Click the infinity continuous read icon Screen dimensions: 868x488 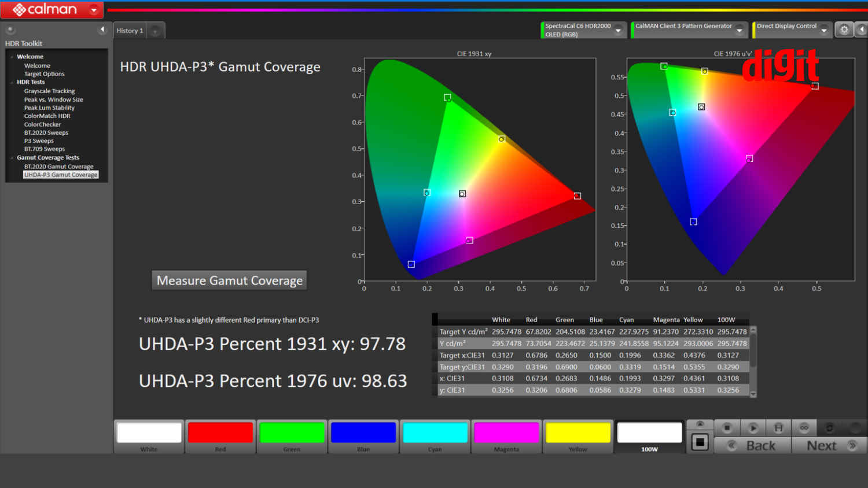pos(804,428)
